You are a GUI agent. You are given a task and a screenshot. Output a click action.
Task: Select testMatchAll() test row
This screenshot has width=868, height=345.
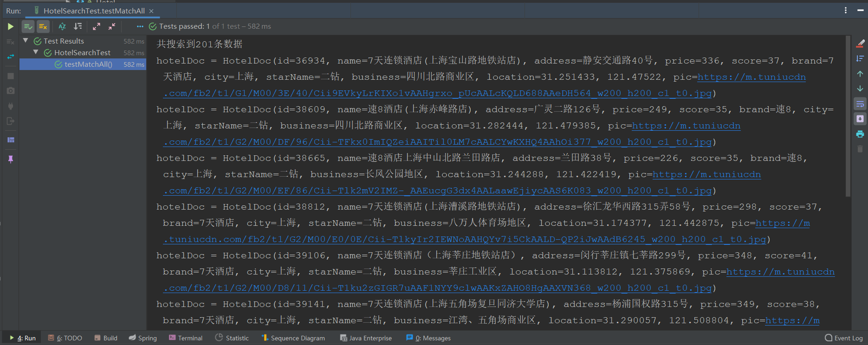point(83,64)
